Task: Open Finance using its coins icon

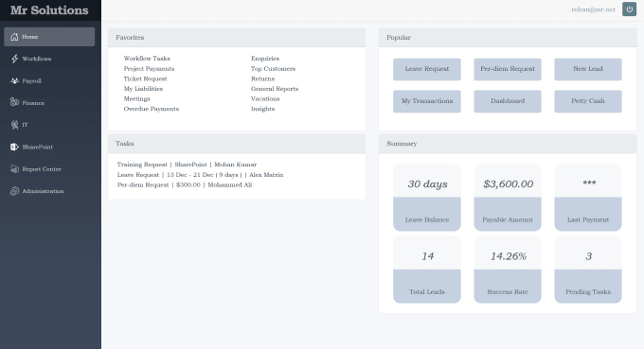Action: [14, 102]
